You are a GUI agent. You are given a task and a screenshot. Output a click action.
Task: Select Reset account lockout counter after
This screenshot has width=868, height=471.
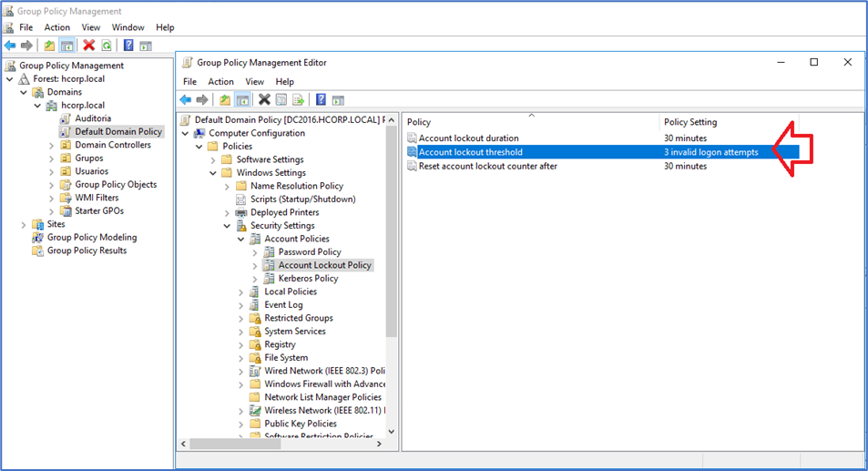pyautogui.click(x=487, y=166)
